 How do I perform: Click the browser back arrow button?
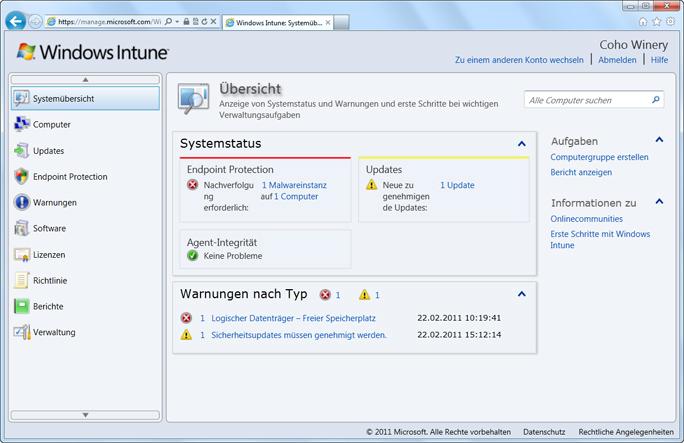click(x=16, y=21)
